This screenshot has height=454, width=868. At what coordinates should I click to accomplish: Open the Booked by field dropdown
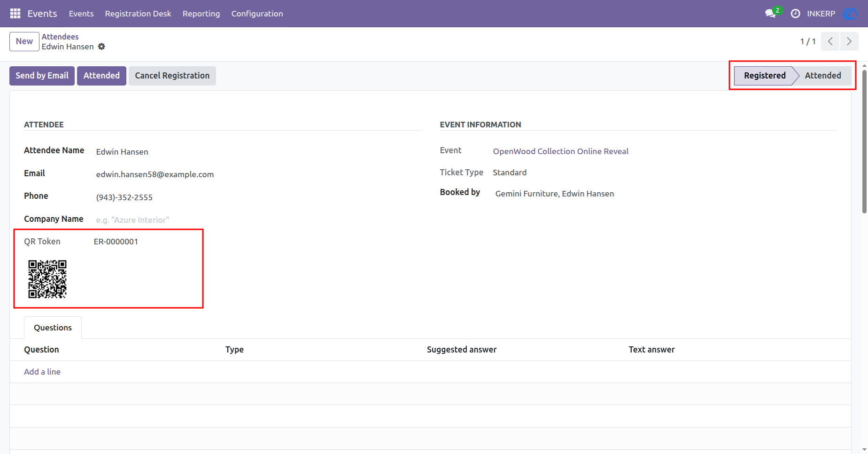click(x=665, y=194)
